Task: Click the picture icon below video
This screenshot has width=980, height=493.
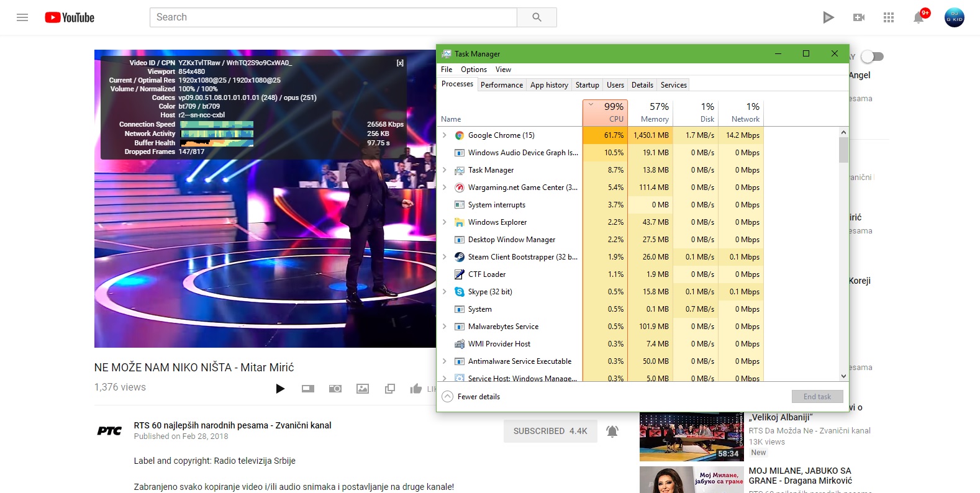Action: pos(363,389)
